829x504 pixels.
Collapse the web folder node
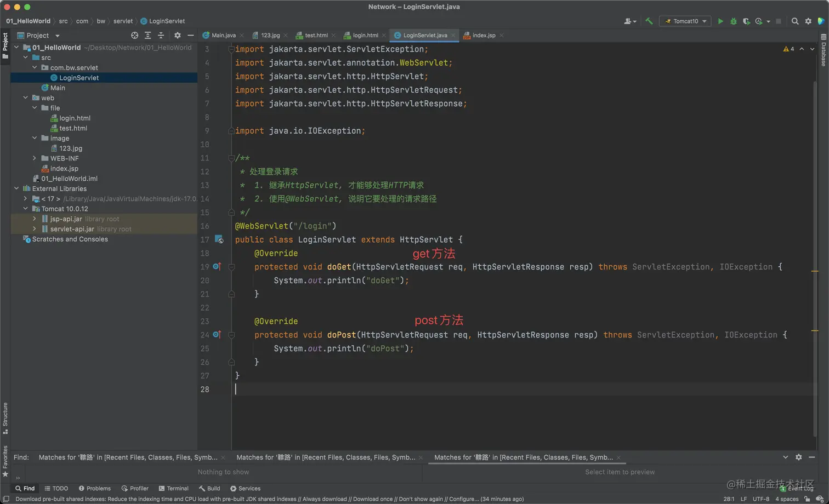(x=25, y=98)
